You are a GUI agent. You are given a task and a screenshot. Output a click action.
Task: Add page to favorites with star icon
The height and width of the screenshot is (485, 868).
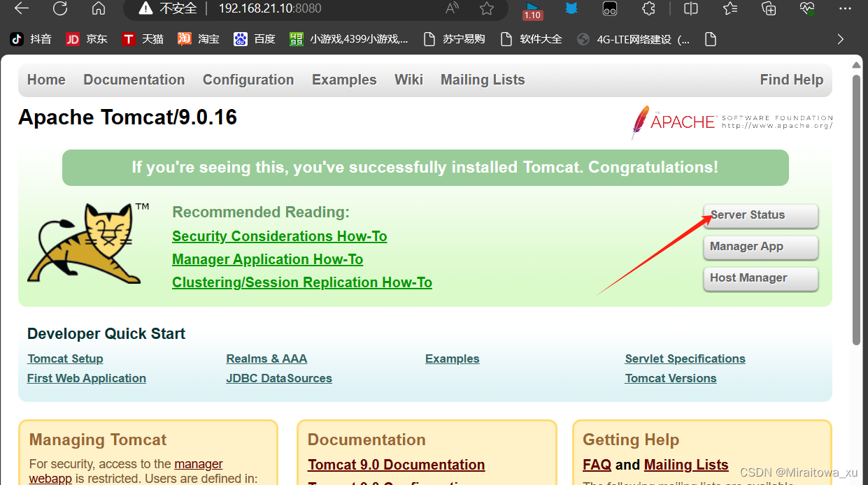point(487,8)
